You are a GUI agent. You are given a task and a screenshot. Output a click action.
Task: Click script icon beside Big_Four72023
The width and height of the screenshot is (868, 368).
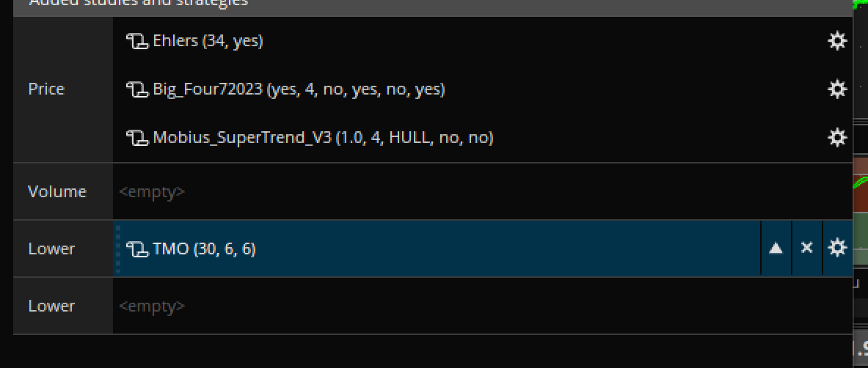coord(136,90)
